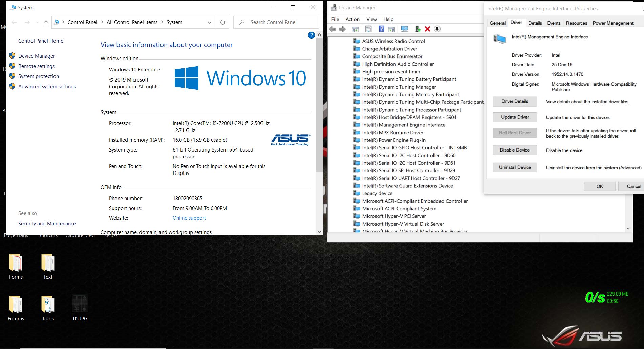
Task: Click Show/Hide Console Tree toolbar icon
Action: click(x=355, y=29)
